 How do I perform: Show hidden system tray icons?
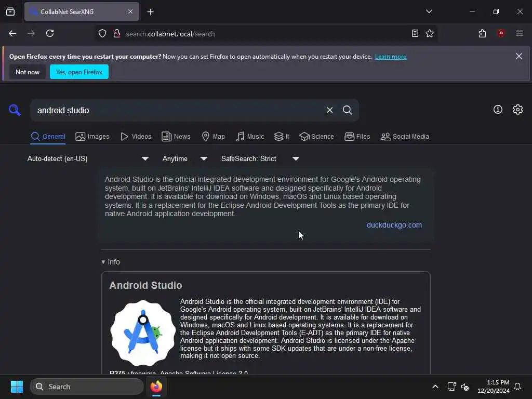(x=435, y=387)
